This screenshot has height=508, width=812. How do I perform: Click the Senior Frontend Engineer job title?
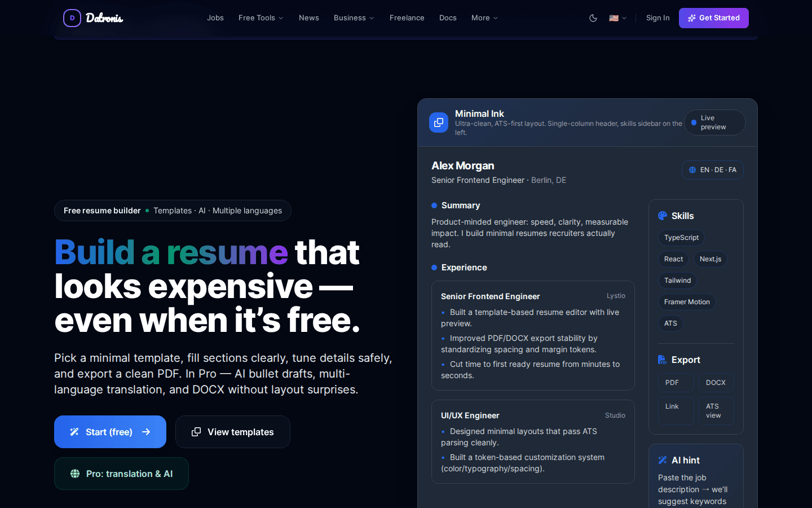pyautogui.click(x=491, y=296)
